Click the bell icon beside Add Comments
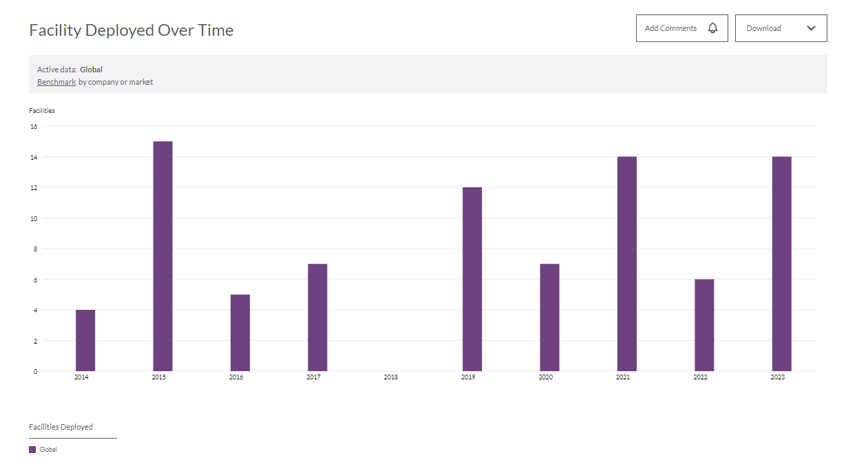This screenshot has height=471, width=868. 712,28
